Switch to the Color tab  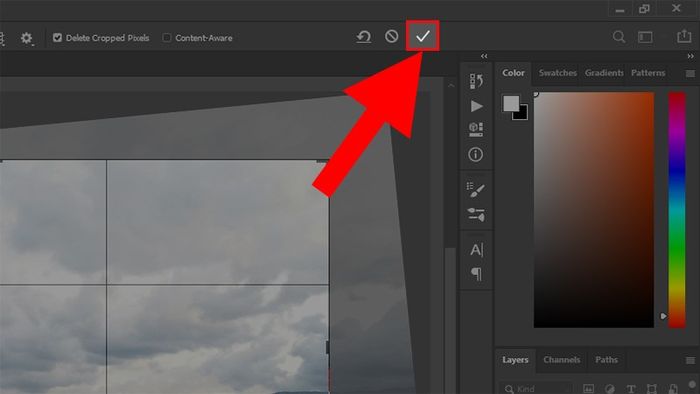pyautogui.click(x=513, y=73)
